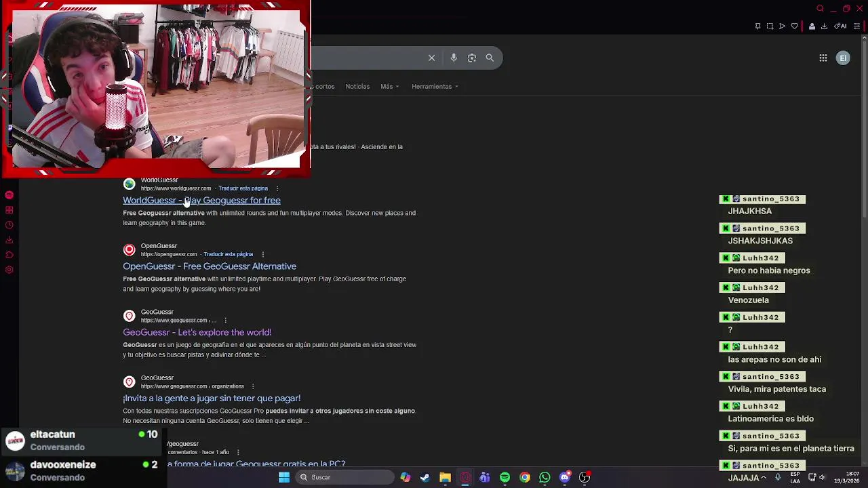This screenshot has height=488, width=868.
Task: Open volume control in system tray
Action: tap(822, 477)
